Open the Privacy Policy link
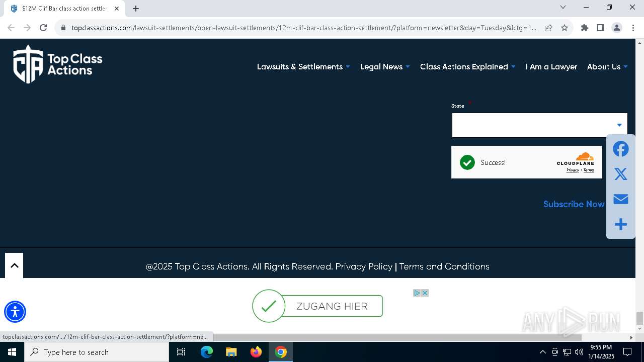Screen dimensions: 644x362 pos(364,266)
